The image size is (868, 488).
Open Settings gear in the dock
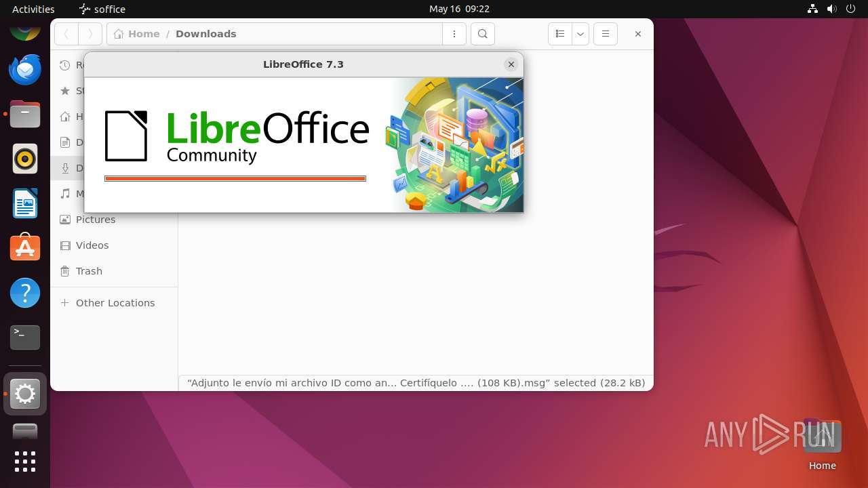(25, 394)
